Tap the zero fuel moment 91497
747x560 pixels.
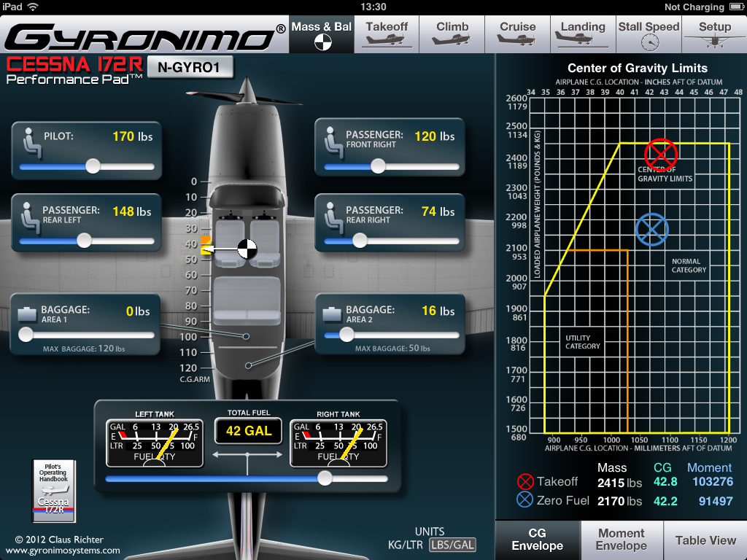(x=716, y=502)
